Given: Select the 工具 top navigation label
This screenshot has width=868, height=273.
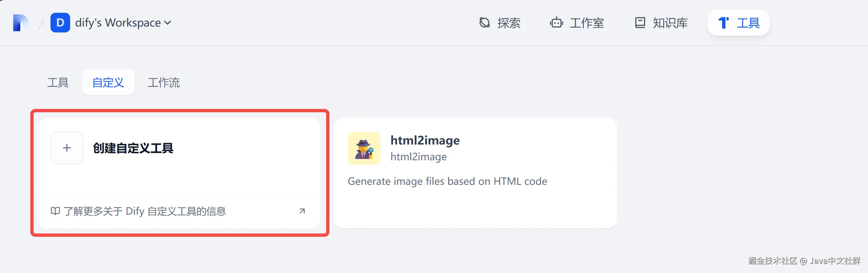Looking at the screenshot, I should coord(748,23).
